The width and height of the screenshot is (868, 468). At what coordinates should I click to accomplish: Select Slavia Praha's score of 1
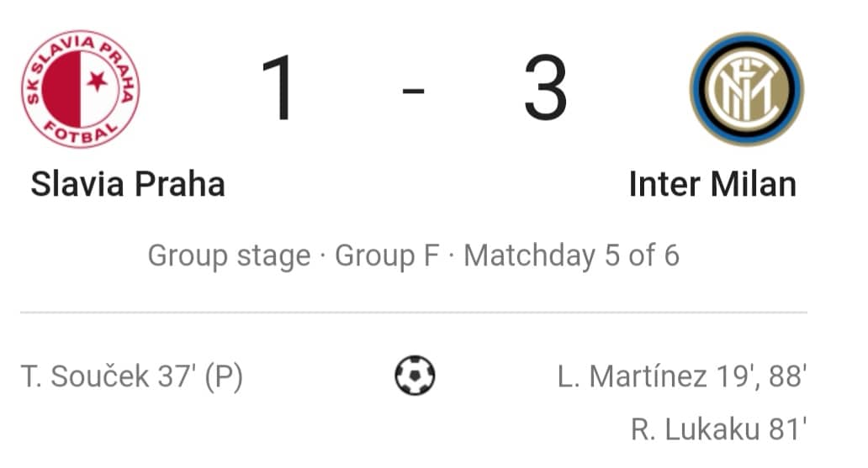click(280, 87)
